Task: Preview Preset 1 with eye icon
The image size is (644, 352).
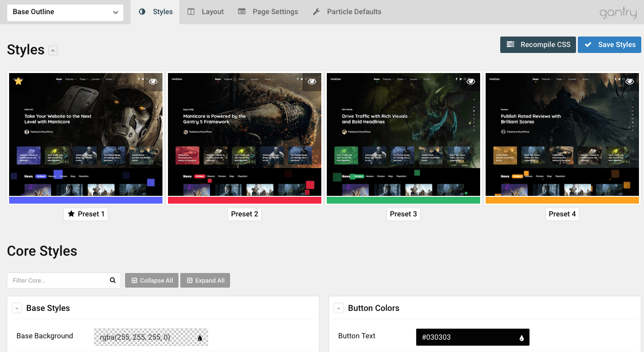Action: tap(153, 81)
